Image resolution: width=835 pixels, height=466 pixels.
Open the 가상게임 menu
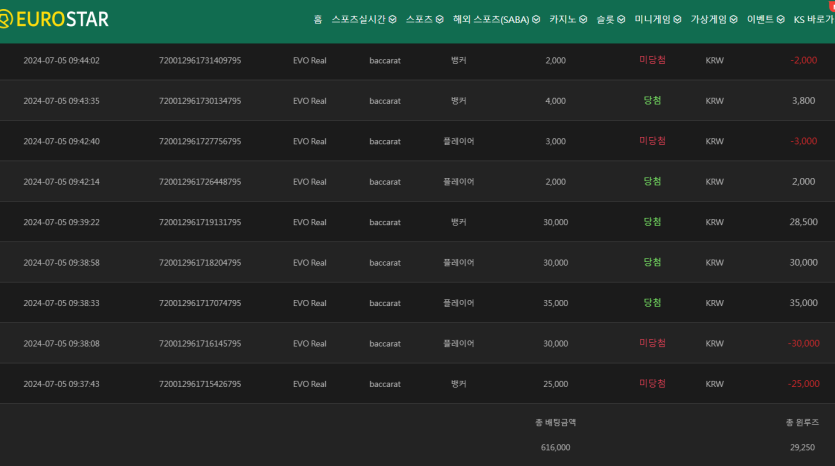coord(709,20)
